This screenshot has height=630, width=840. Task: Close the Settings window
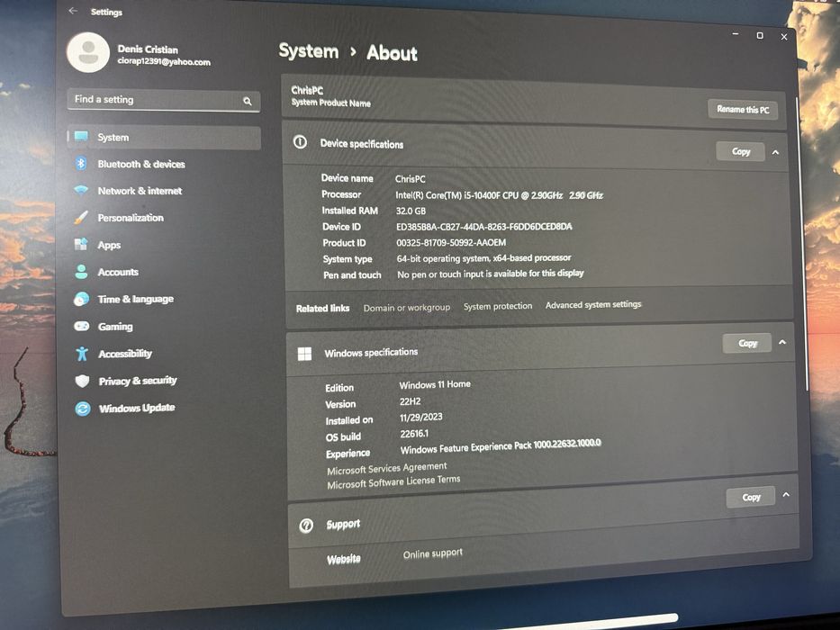pyautogui.click(x=784, y=37)
